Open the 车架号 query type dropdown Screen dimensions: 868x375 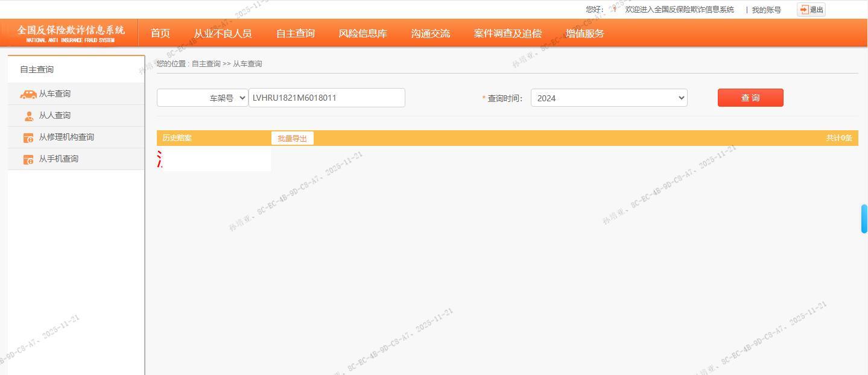(203, 98)
